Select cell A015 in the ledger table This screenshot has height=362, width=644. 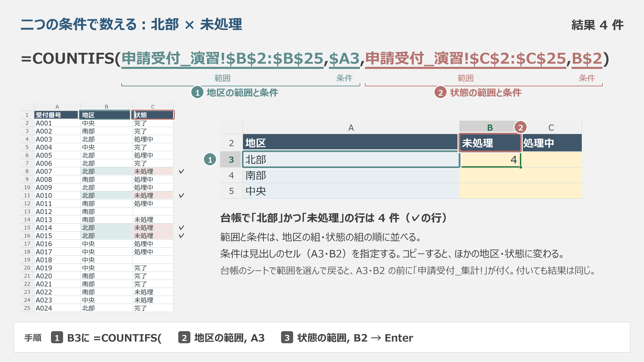57,236
